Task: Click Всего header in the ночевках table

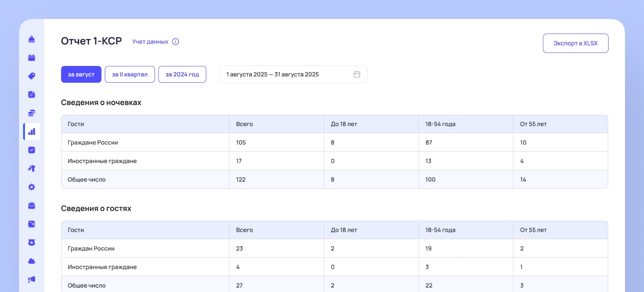Action: (x=244, y=124)
